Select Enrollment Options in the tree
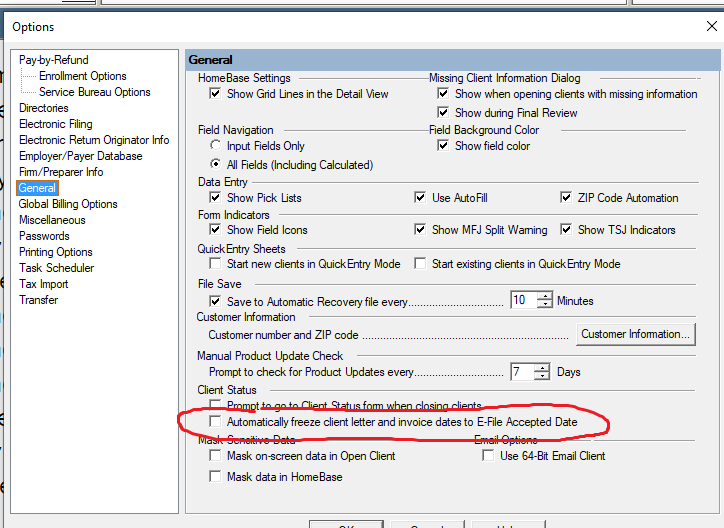This screenshot has width=724, height=528. tap(83, 76)
